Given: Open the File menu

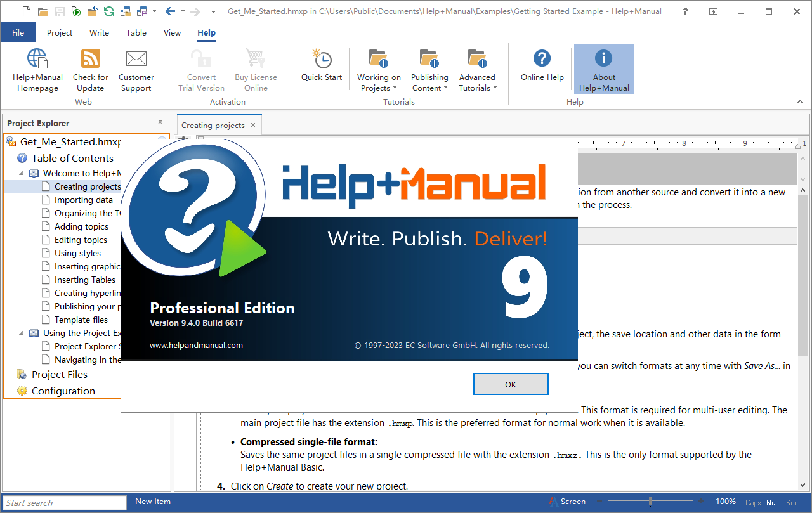Looking at the screenshot, I should (18, 33).
